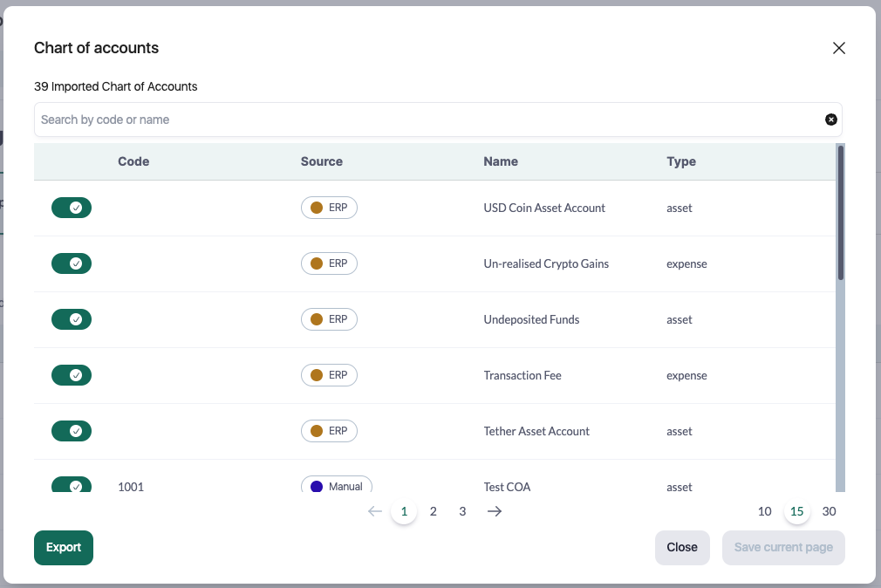
Task: Click the Name column header
Action: tap(501, 162)
